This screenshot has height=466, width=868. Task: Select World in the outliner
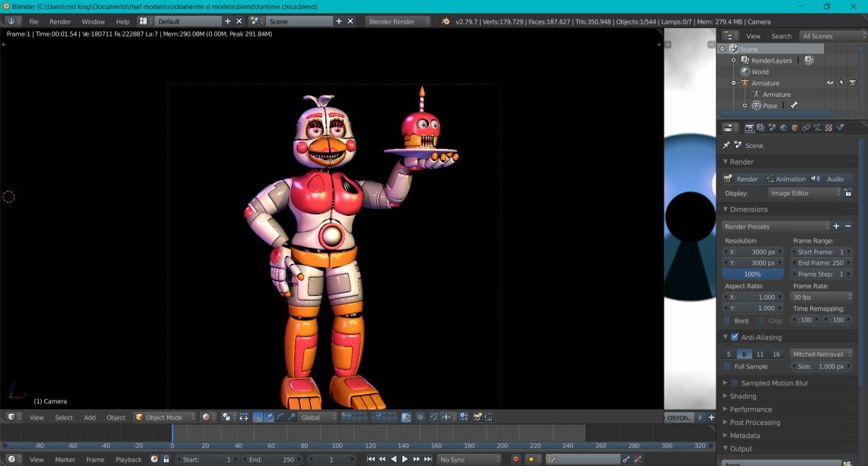tap(760, 72)
